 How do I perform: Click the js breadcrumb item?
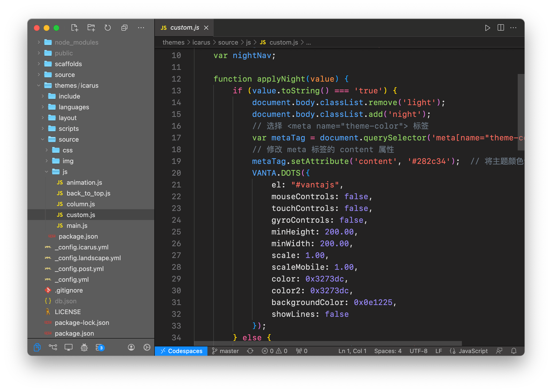pos(248,42)
